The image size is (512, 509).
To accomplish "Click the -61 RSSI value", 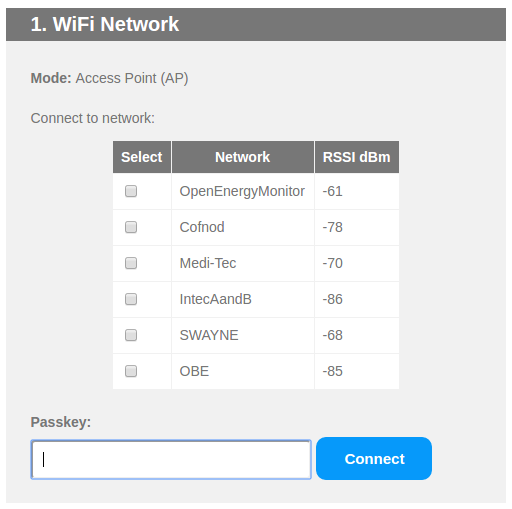I will pyautogui.click(x=332, y=191).
